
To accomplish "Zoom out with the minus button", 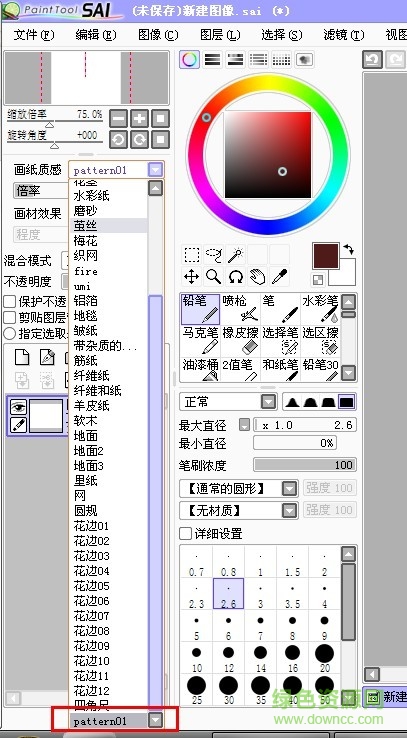I will coord(118,119).
